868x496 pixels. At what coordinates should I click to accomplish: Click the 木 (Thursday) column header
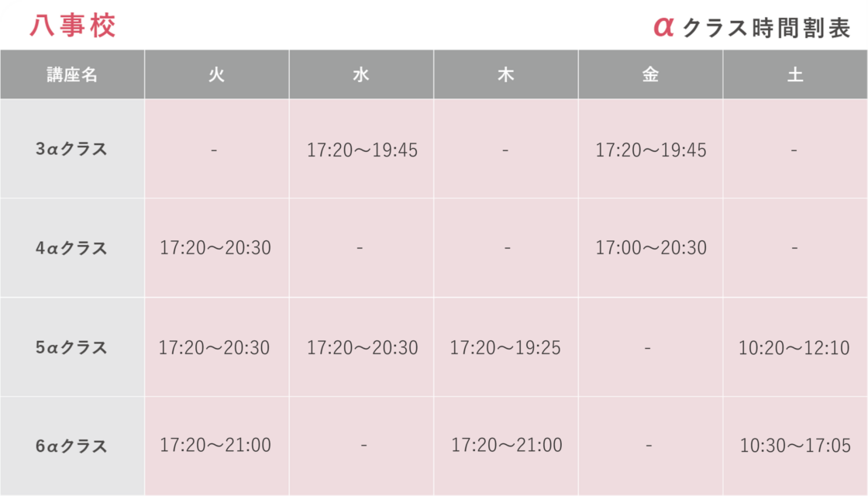pyautogui.click(x=505, y=75)
